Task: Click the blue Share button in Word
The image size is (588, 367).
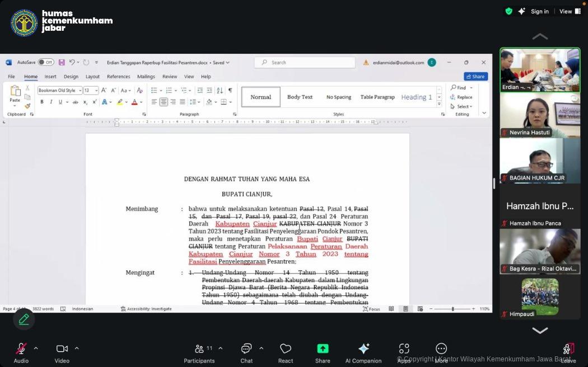Action: click(475, 77)
